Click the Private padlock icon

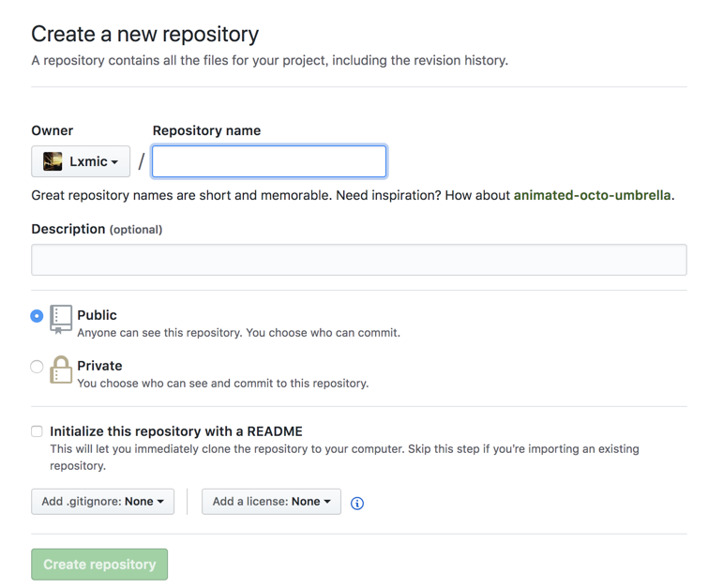[x=61, y=369]
